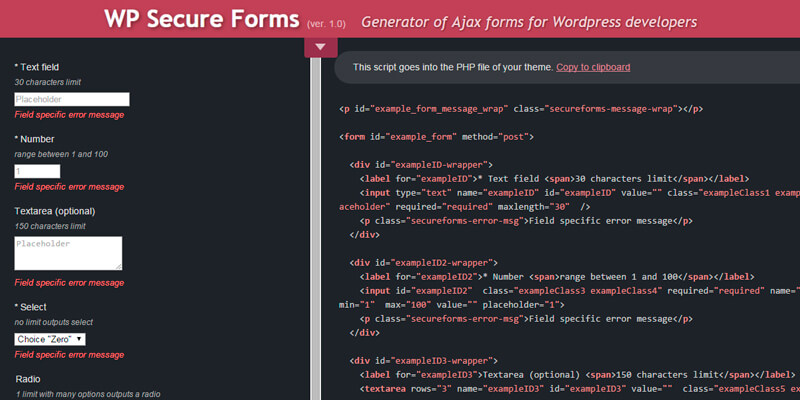Click the Radio section label
This screenshot has width=800, height=400.
[x=28, y=379]
